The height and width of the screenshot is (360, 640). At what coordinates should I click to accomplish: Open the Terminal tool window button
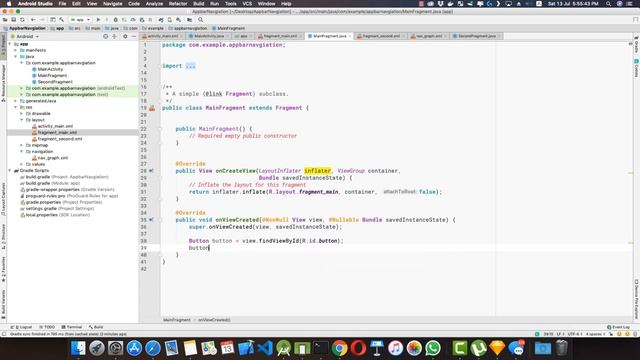pyautogui.click(x=72, y=327)
